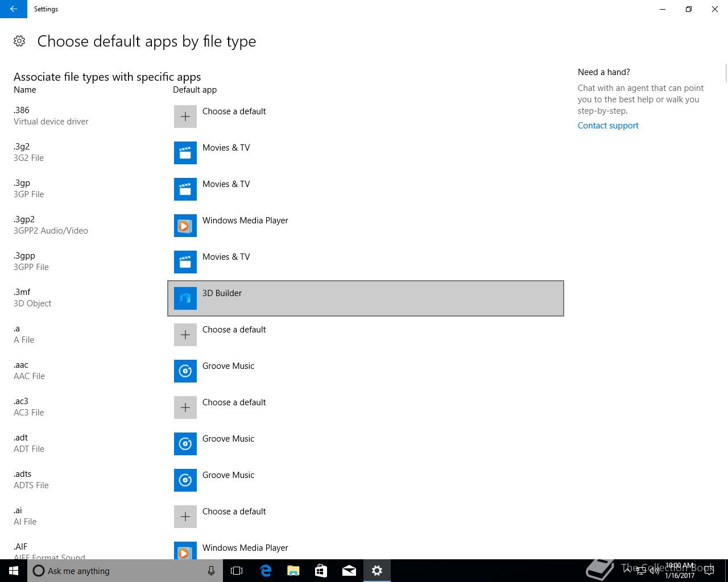Click the Movies & TV icon for .3g2
This screenshot has width=728, height=582.
[x=185, y=153]
